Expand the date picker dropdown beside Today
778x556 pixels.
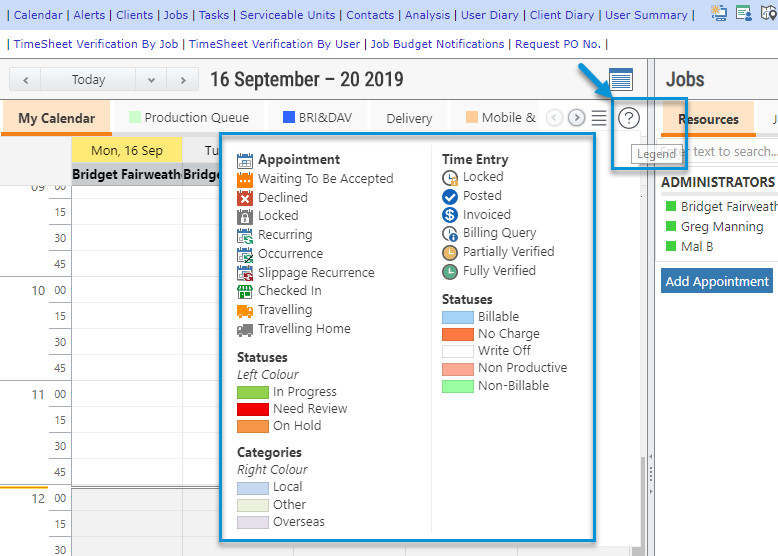[x=151, y=80]
